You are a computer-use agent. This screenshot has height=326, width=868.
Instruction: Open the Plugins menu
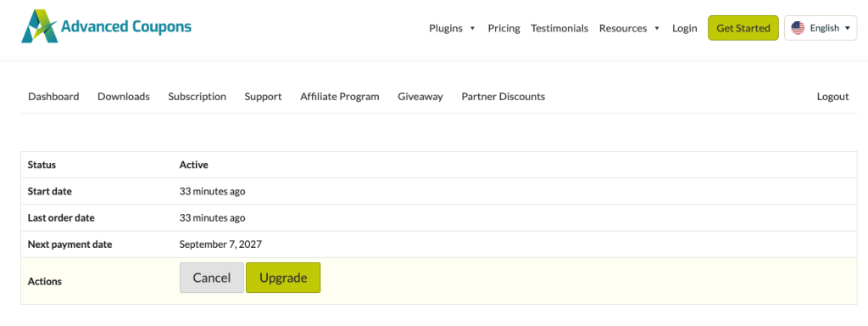446,28
